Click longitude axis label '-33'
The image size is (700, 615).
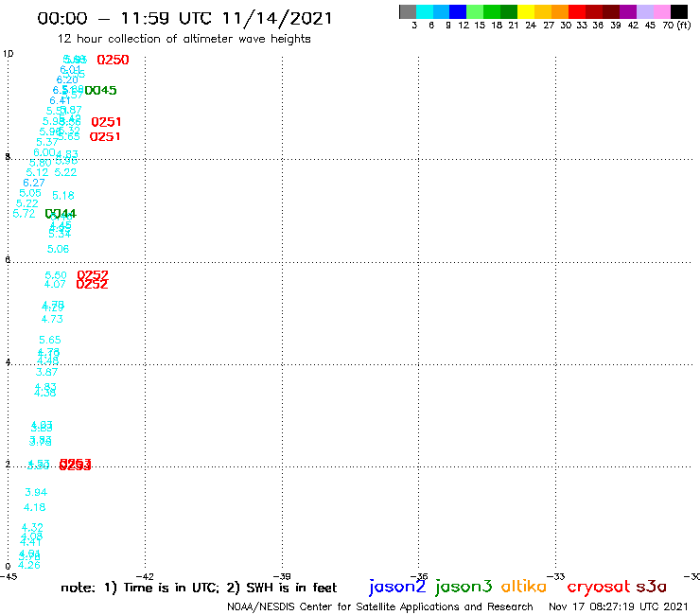tap(556, 576)
